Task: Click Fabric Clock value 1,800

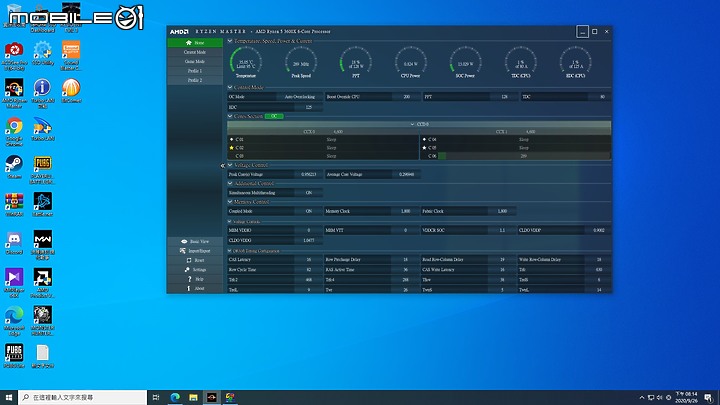Action: 502,211
